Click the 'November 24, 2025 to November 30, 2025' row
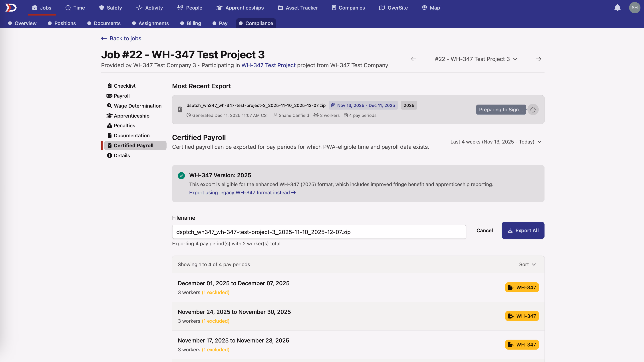Screen dimensions: 644x362 click(358, 316)
